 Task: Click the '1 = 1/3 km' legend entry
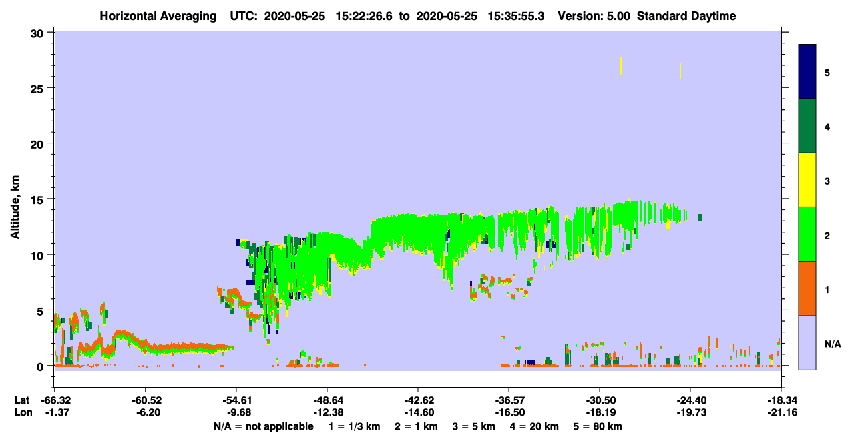(354, 426)
